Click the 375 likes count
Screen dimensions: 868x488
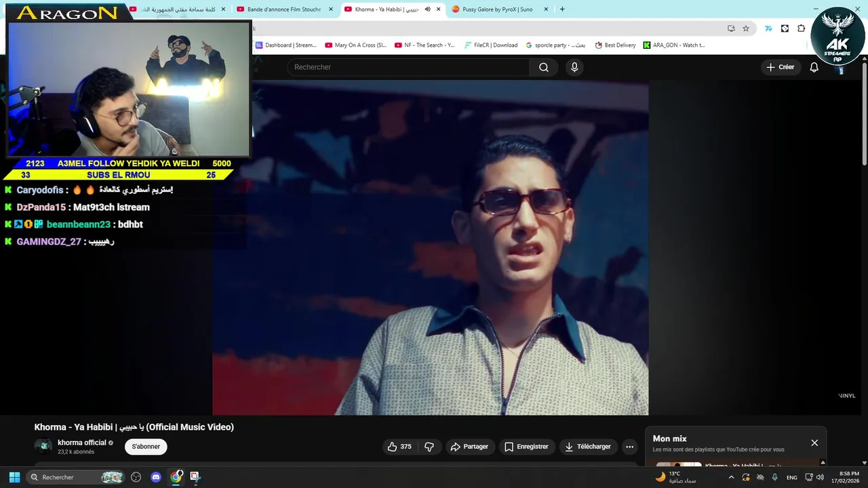tap(406, 447)
